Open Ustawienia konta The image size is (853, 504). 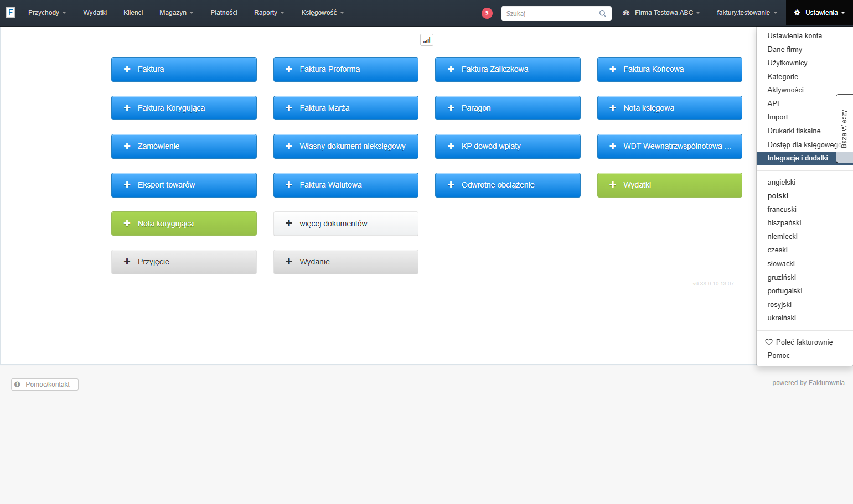794,35
